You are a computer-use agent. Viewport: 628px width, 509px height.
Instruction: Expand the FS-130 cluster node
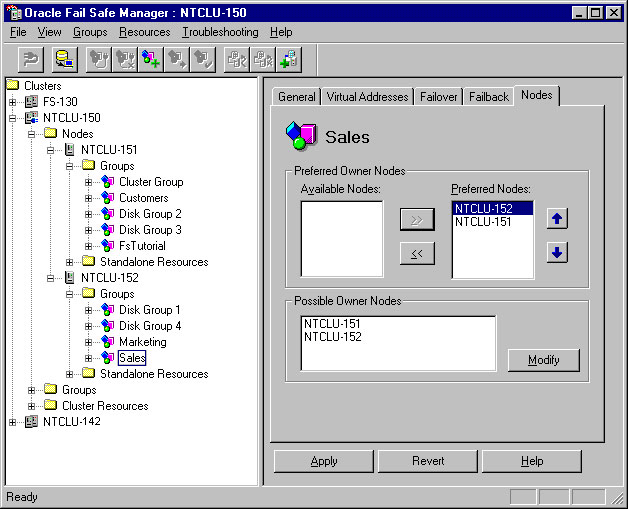click(x=12, y=102)
